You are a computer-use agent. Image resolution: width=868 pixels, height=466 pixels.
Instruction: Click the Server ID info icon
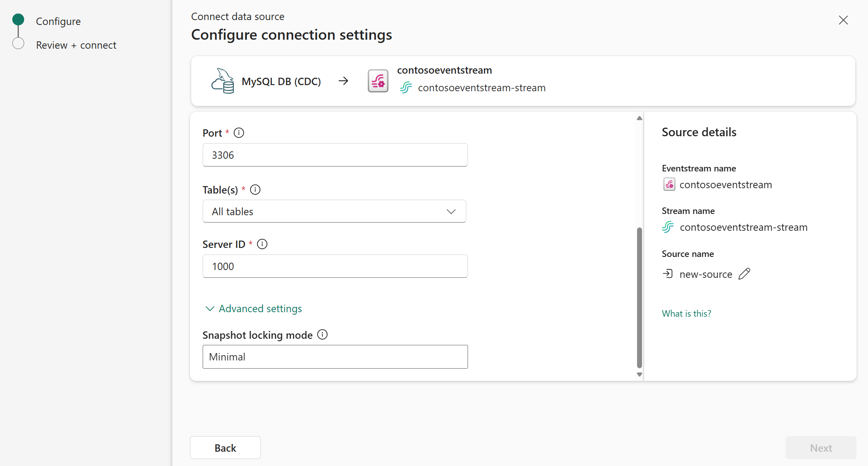point(262,244)
